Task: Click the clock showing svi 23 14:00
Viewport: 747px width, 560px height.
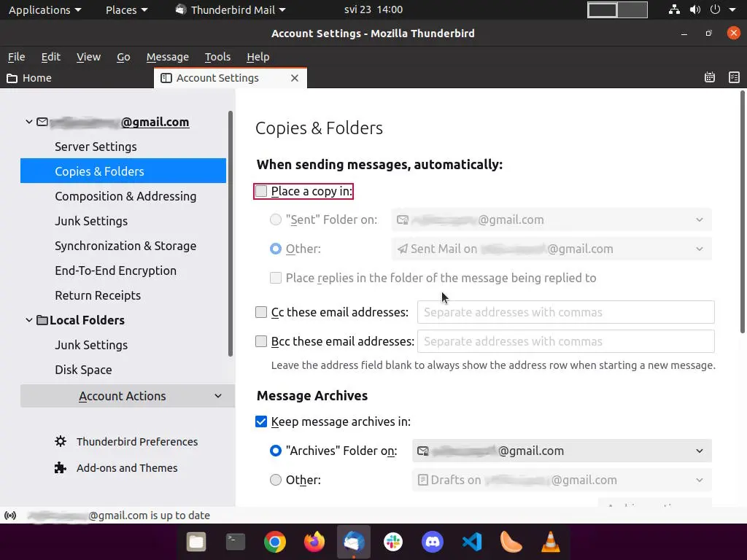Action: [373, 9]
